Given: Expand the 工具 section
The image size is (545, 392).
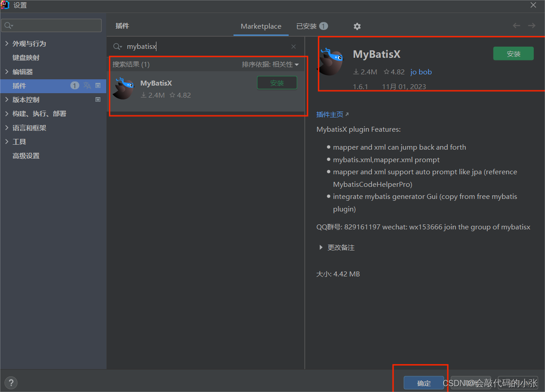Looking at the screenshot, I should coord(6,142).
